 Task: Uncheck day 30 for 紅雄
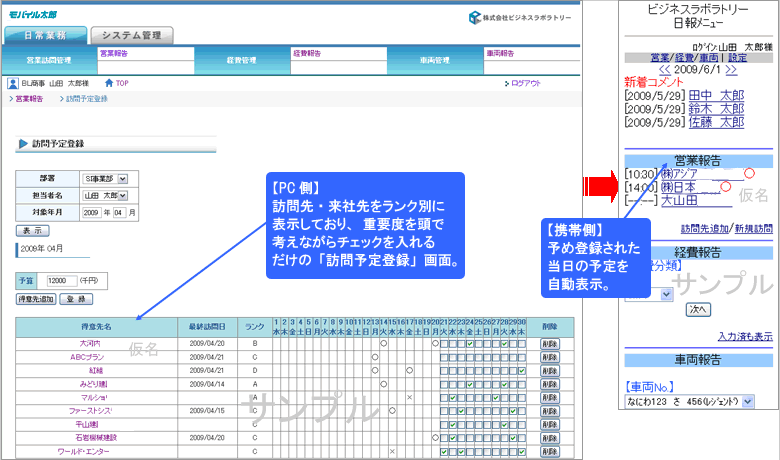pyautogui.click(x=521, y=370)
